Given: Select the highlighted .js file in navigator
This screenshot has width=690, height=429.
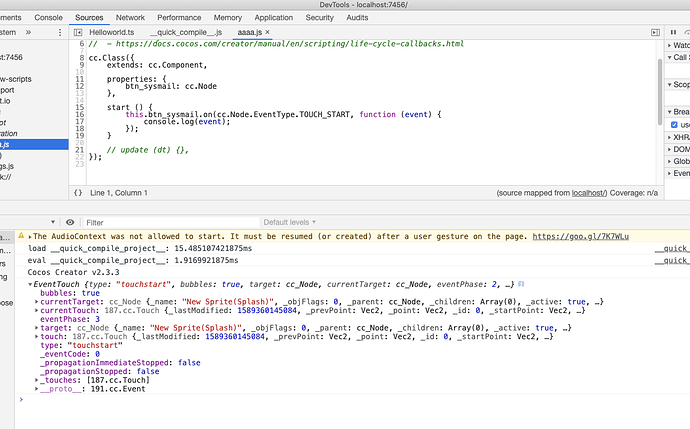Looking at the screenshot, I should click(x=34, y=144).
